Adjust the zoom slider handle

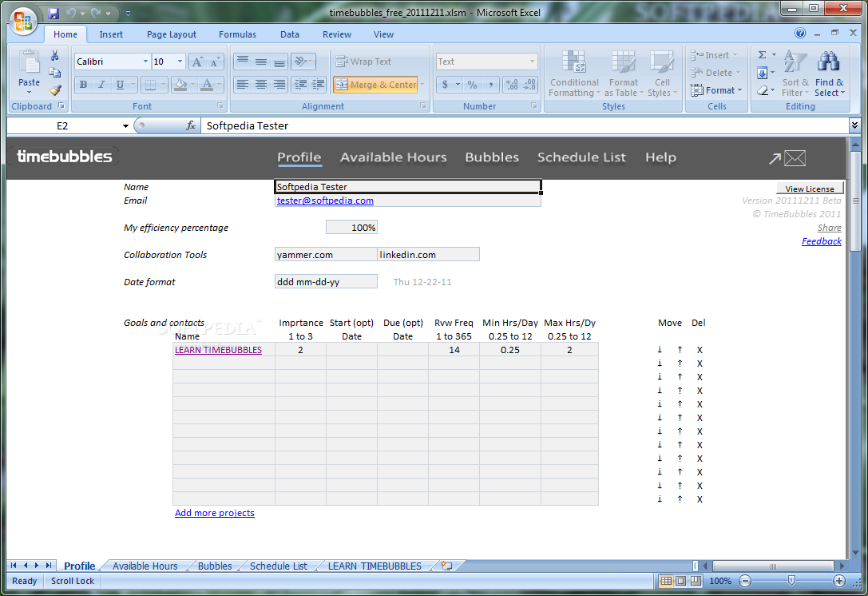(791, 581)
